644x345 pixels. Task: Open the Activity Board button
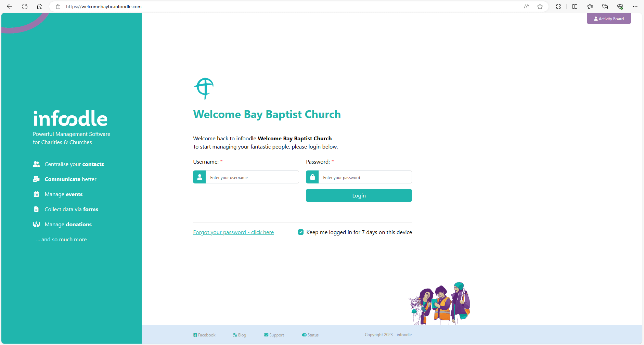[609, 18]
